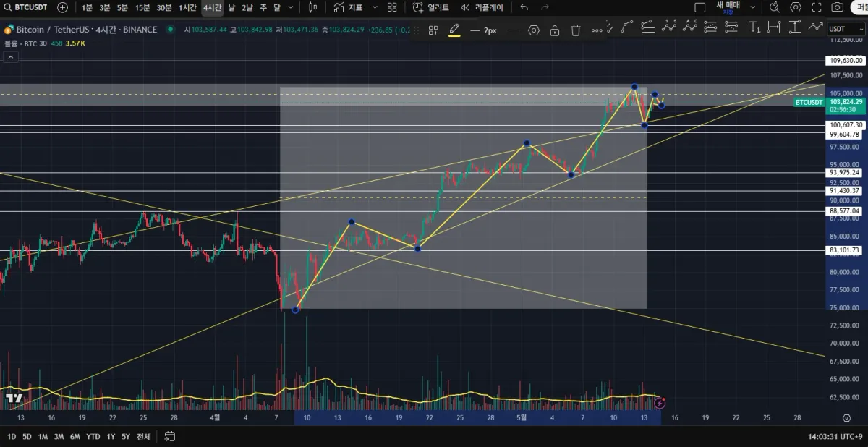Open the indicator templates grid icon
This screenshot has height=447, width=868.
pos(392,7)
